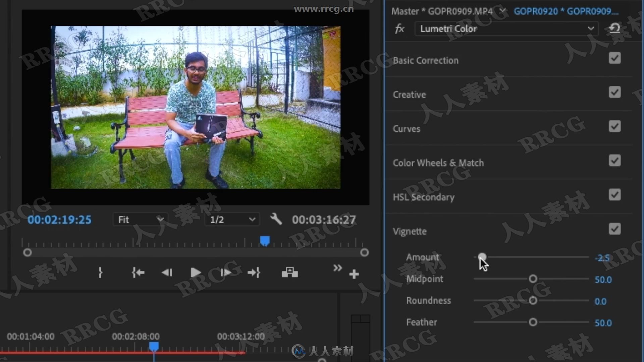
Task: Expand the resolution quality dropdown
Action: pos(230,219)
